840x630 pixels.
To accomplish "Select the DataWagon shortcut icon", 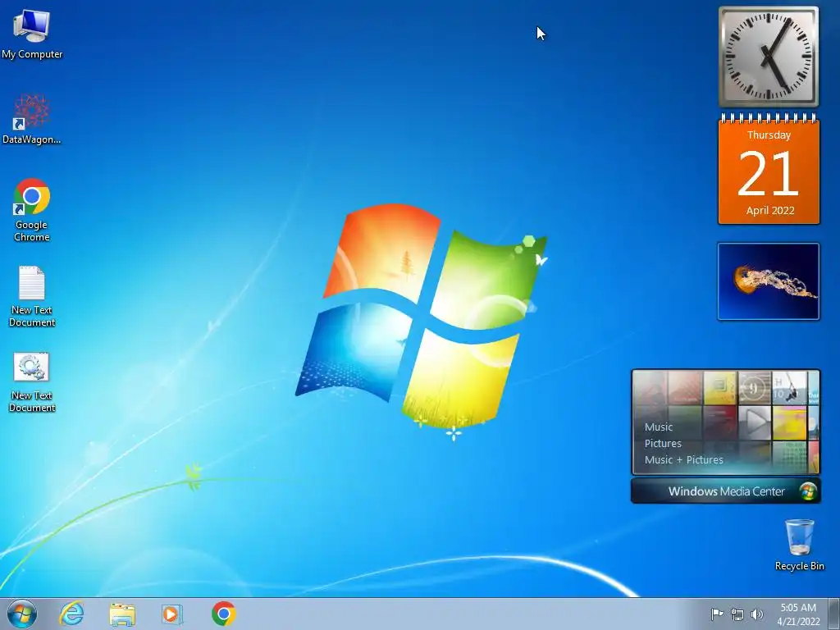I will pyautogui.click(x=32, y=119).
